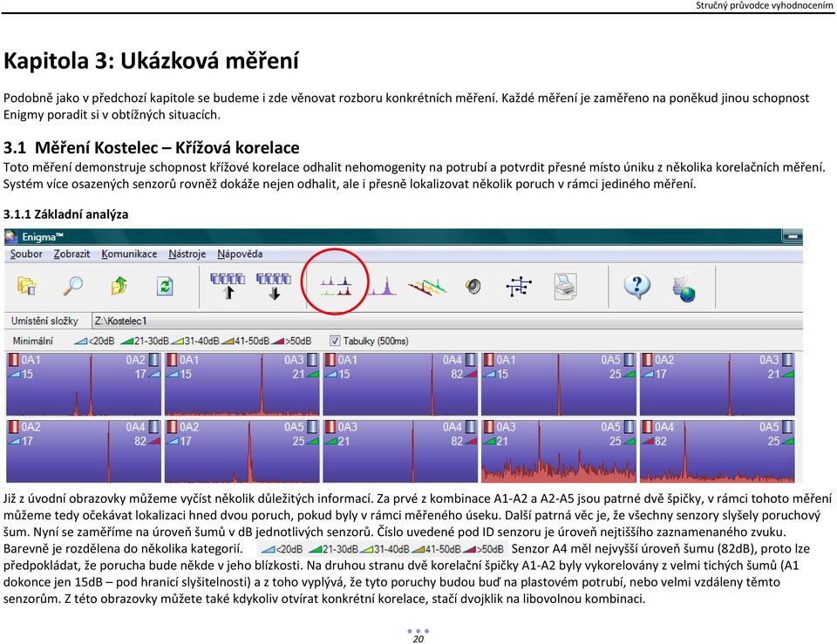Click the folder with green up arrow
The image size is (837, 644).
(x=119, y=286)
